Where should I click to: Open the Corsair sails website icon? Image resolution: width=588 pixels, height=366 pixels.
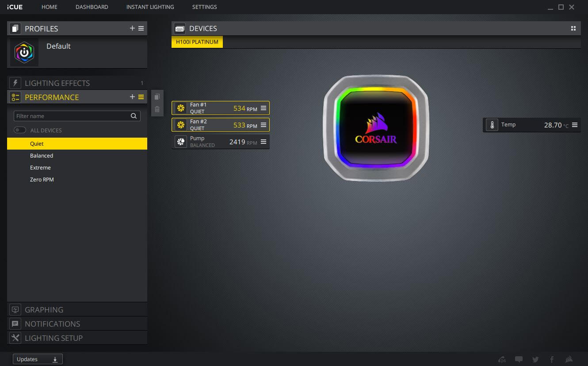[569, 359]
